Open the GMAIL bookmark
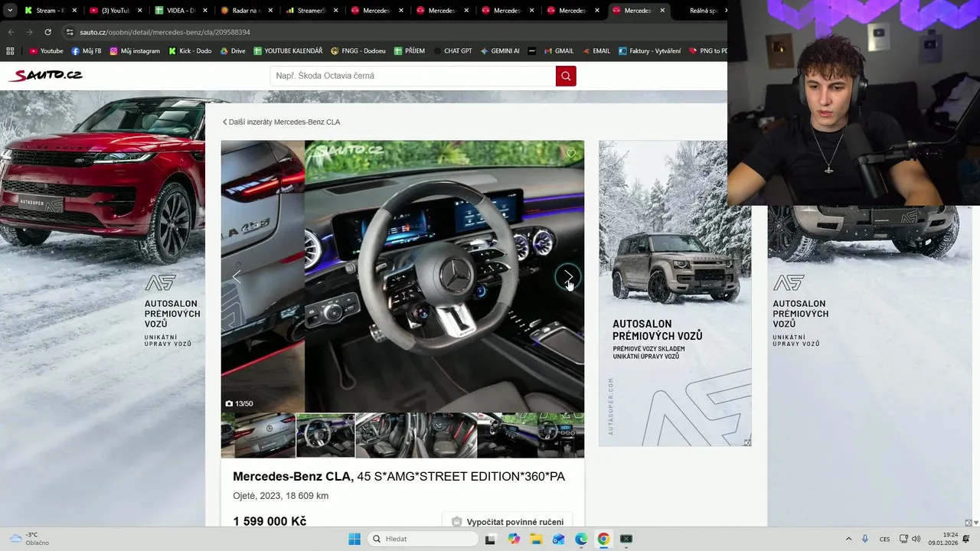The image size is (980, 551). 559,51
